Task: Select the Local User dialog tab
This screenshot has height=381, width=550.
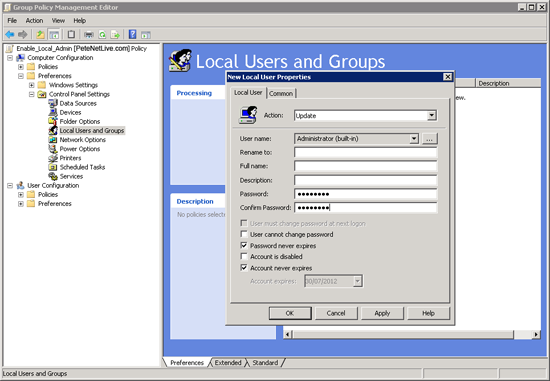Action: [248, 92]
